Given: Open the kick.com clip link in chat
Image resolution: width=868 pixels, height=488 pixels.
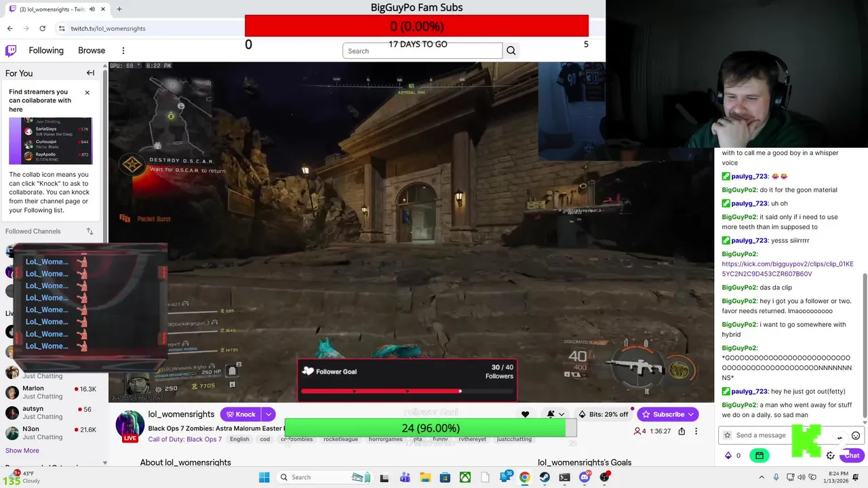Looking at the screenshot, I should tap(787, 269).
